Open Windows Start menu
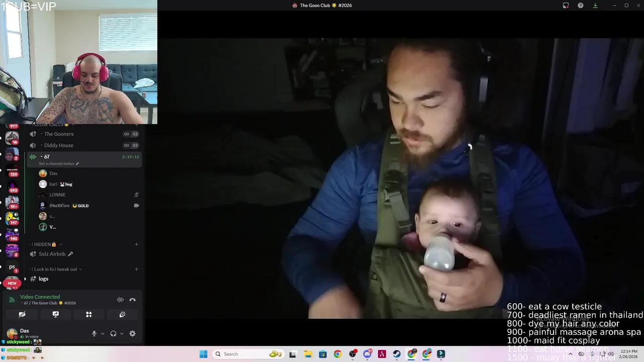 point(203,354)
